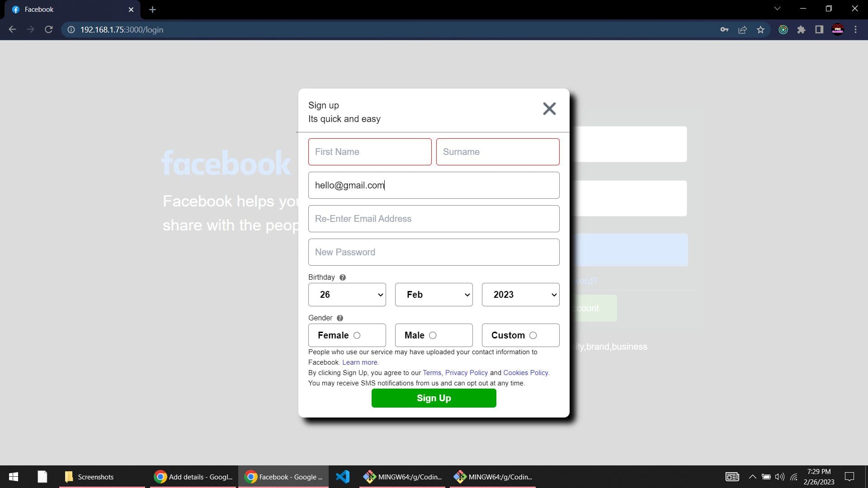Click the address bar URL 192.168.1.75:3000/login
The image size is (868, 488).
point(122,30)
